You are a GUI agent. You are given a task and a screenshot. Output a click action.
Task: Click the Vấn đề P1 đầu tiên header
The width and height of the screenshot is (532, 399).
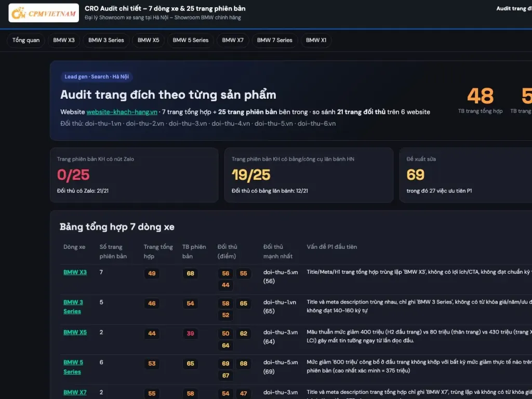(332, 247)
